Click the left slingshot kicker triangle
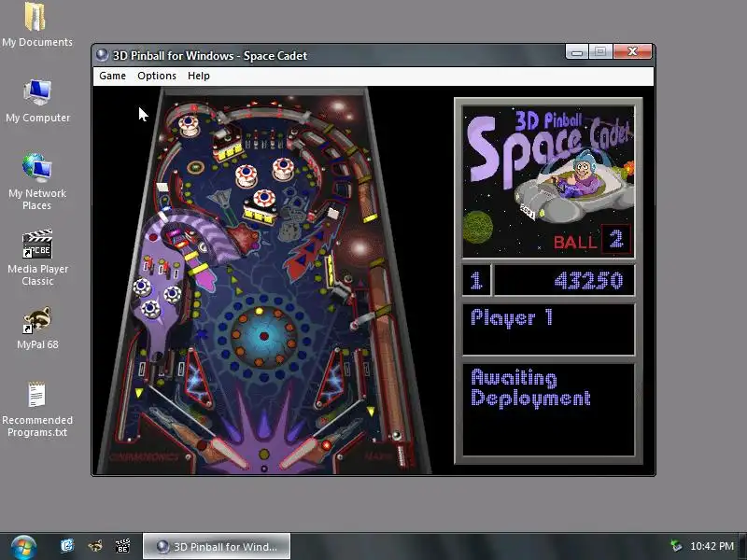This screenshot has width=747, height=560. 198,378
